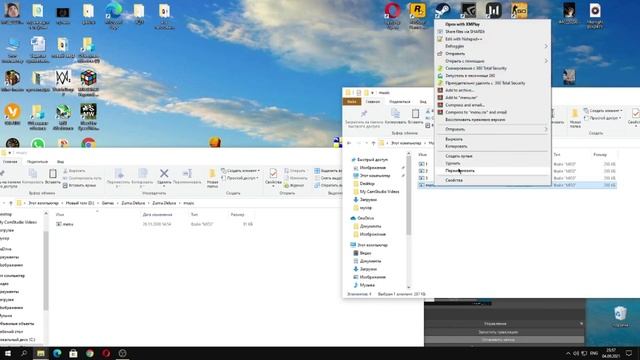This screenshot has height=360, width=640.
Task: Choose 'Вырезать' in context menu
Action: 493,139
